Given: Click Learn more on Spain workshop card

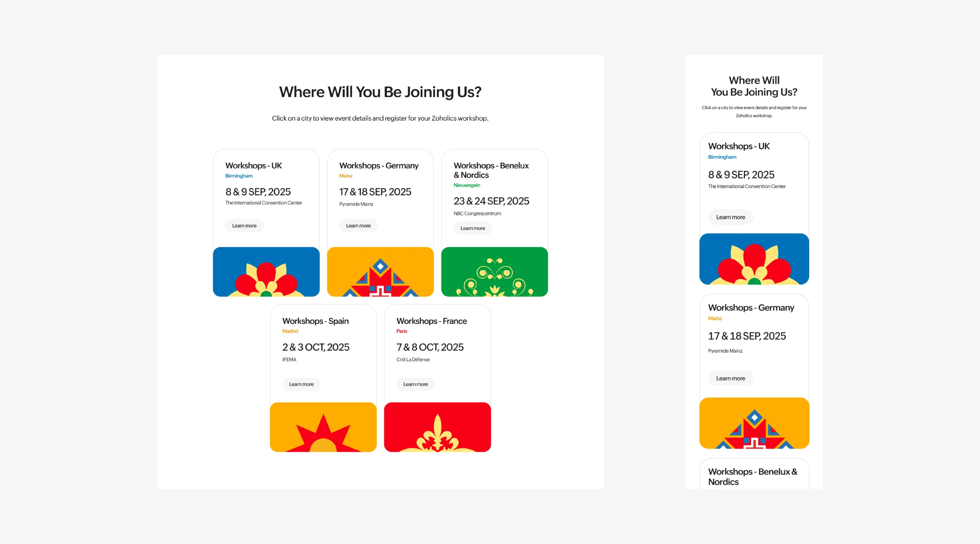Looking at the screenshot, I should point(301,384).
